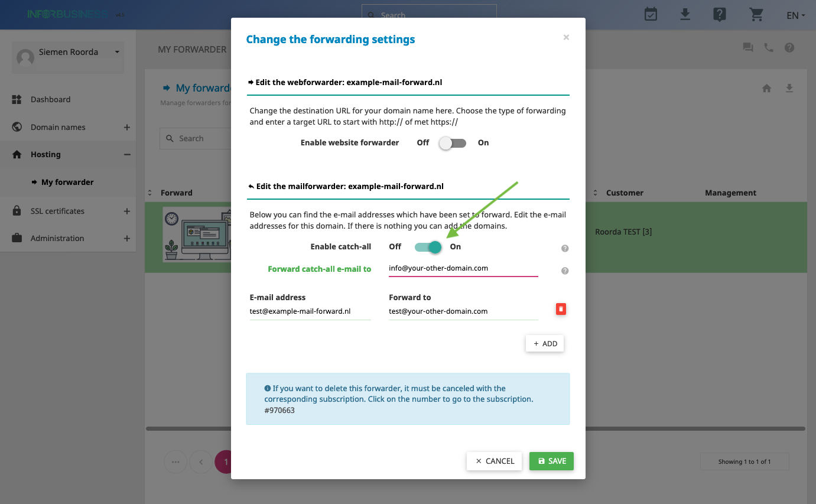Open the calendar check icon in header

click(651, 14)
